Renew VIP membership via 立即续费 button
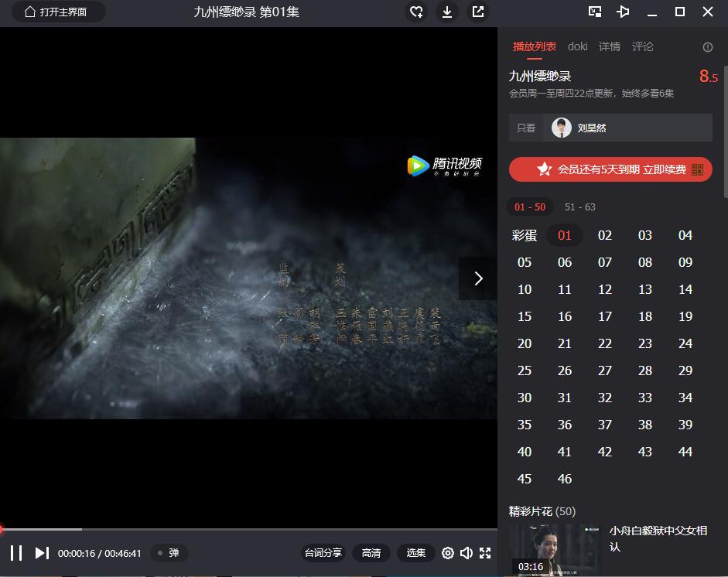Viewport: 728px width, 577px height. coord(610,169)
